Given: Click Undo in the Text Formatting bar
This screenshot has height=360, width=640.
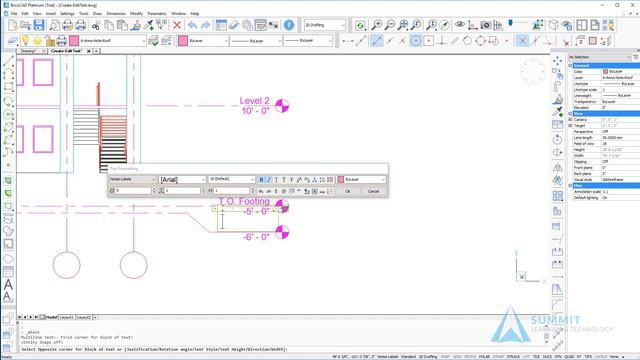Looking at the screenshot, I should pyautogui.click(x=261, y=191).
